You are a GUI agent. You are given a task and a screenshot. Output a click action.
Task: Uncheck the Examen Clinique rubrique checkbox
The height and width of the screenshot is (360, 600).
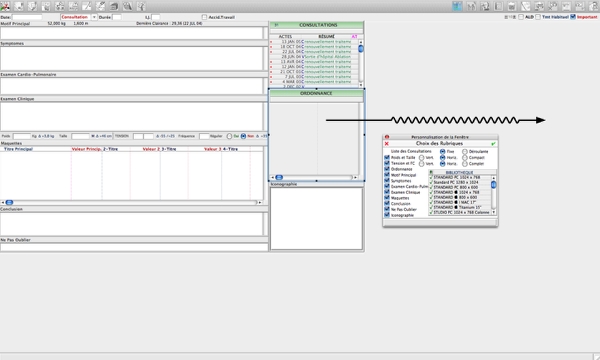coord(387,192)
